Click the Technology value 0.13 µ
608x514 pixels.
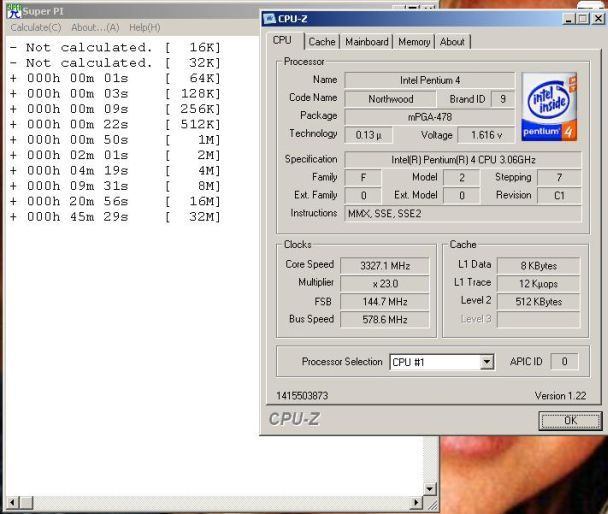(368, 135)
